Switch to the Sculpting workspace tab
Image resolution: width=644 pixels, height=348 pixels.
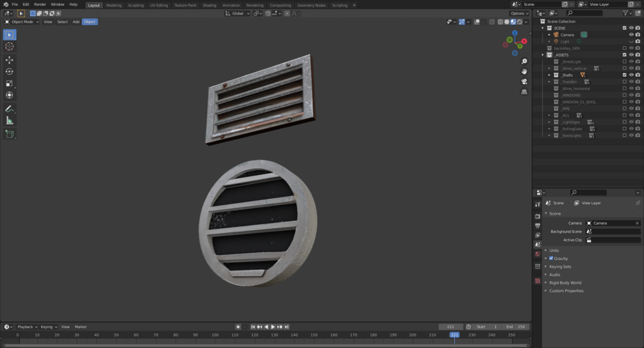(136, 5)
